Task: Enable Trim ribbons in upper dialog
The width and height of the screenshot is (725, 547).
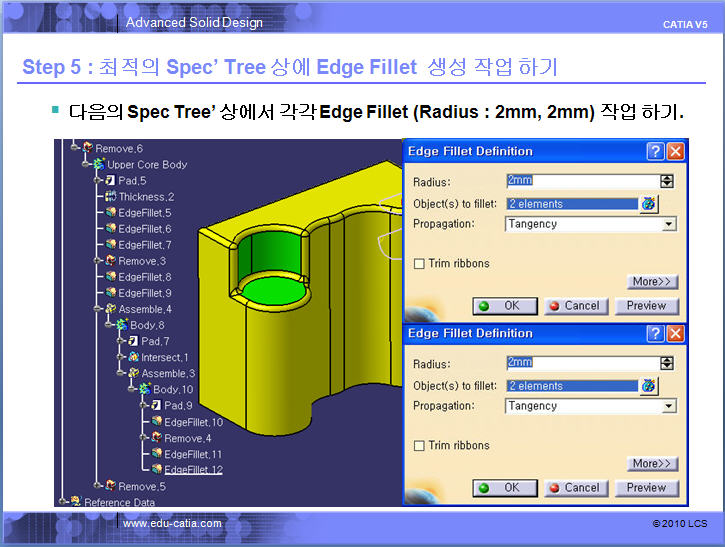Action: pos(419,264)
